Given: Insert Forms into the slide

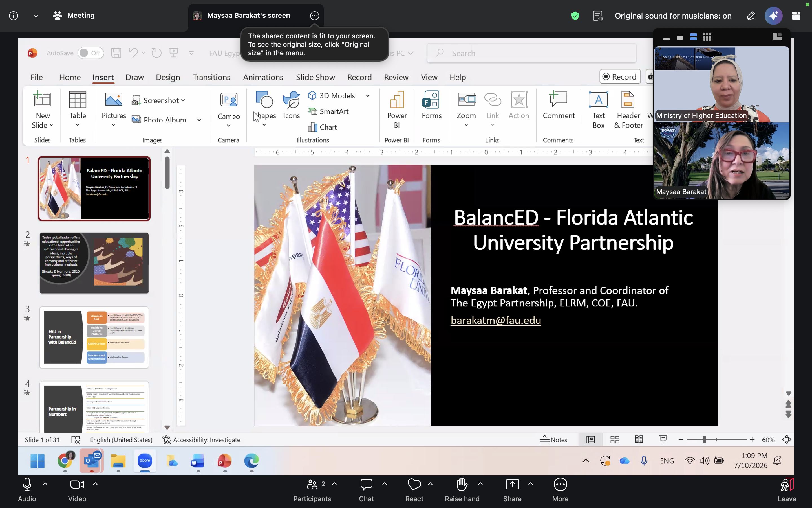Looking at the screenshot, I should (x=431, y=99).
